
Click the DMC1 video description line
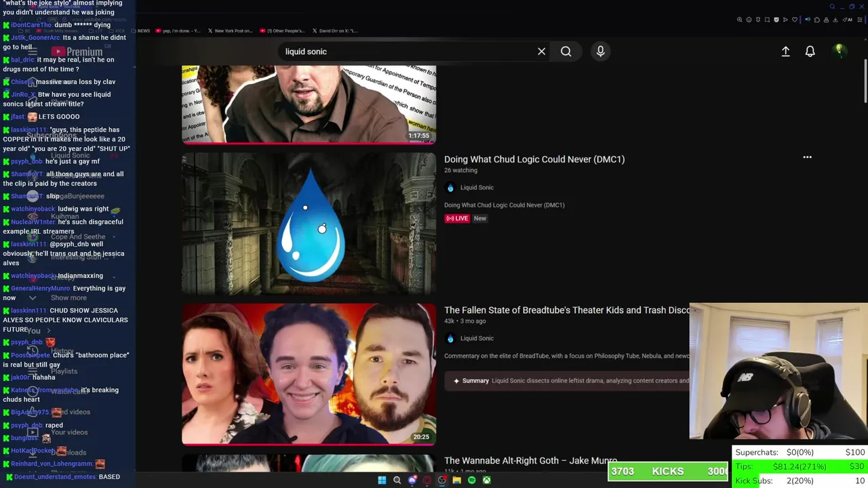[x=505, y=205]
